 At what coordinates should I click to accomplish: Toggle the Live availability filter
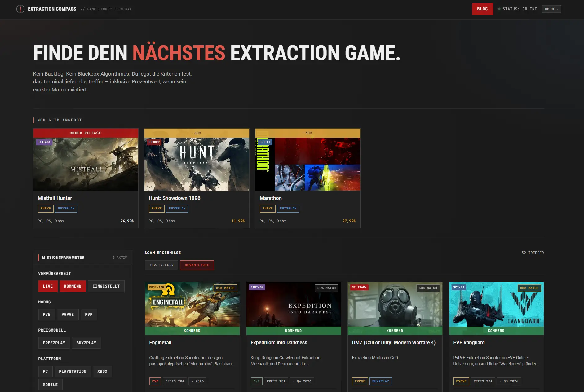click(48, 286)
